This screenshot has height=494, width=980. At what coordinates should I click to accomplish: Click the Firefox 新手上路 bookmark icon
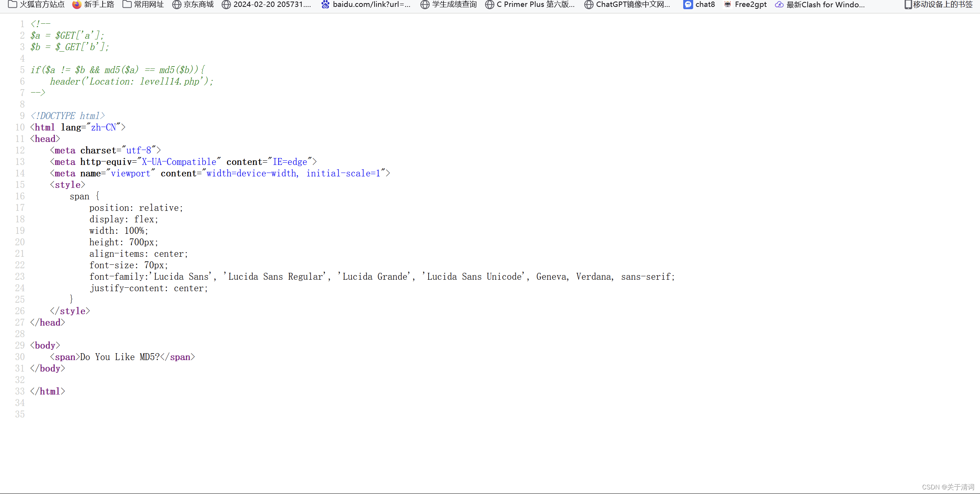pyautogui.click(x=77, y=5)
